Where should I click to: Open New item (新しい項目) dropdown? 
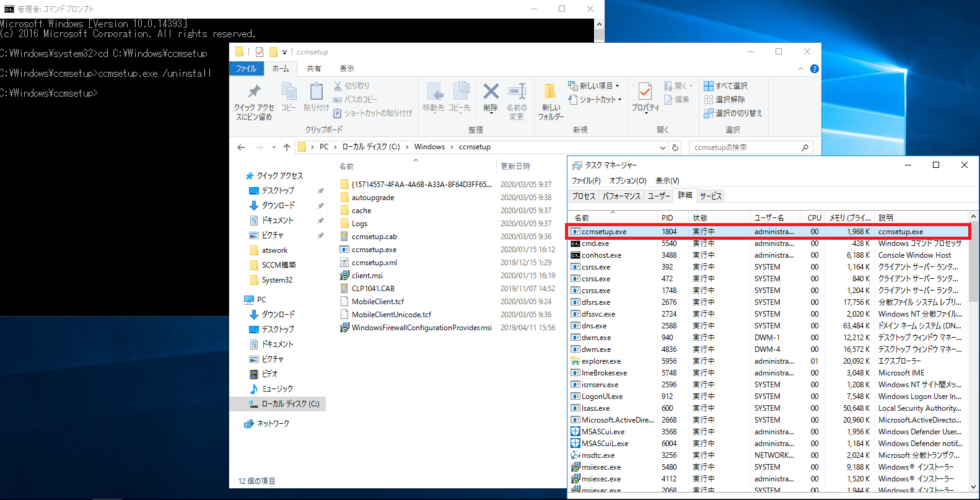pyautogui.click(x=593, y=86)
